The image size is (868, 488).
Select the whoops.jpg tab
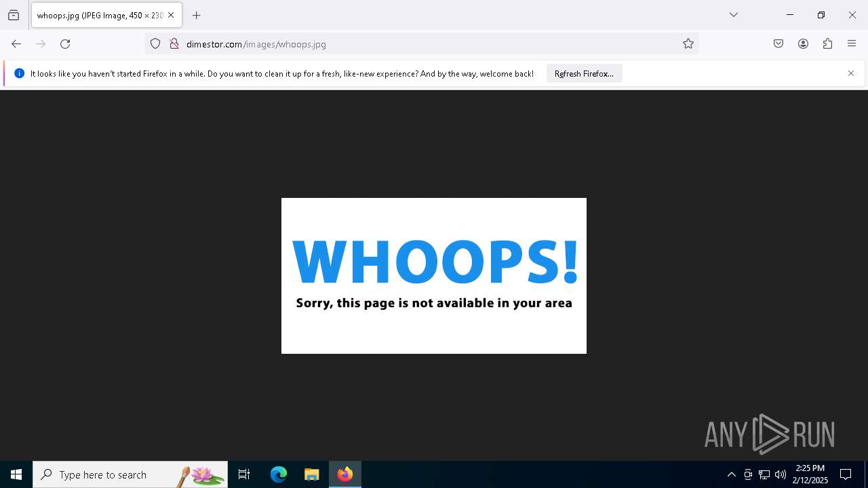pyautogui.click(x=106, y=15)
